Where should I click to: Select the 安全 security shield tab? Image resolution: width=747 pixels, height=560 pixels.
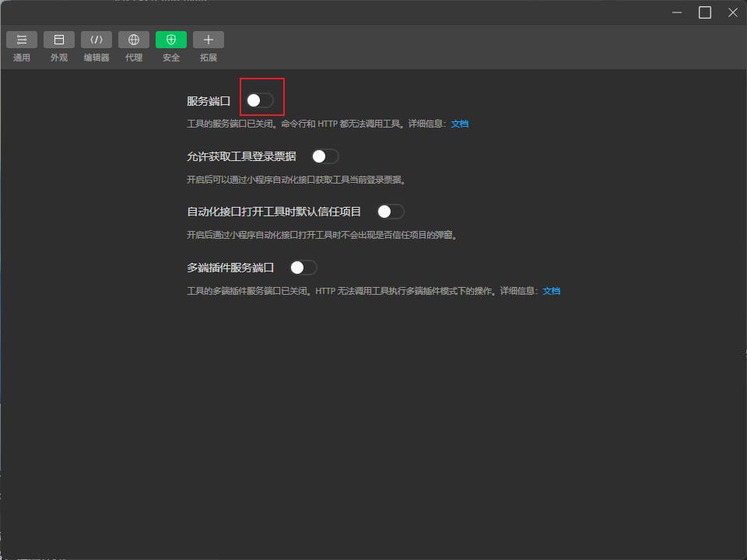(171, 47)
